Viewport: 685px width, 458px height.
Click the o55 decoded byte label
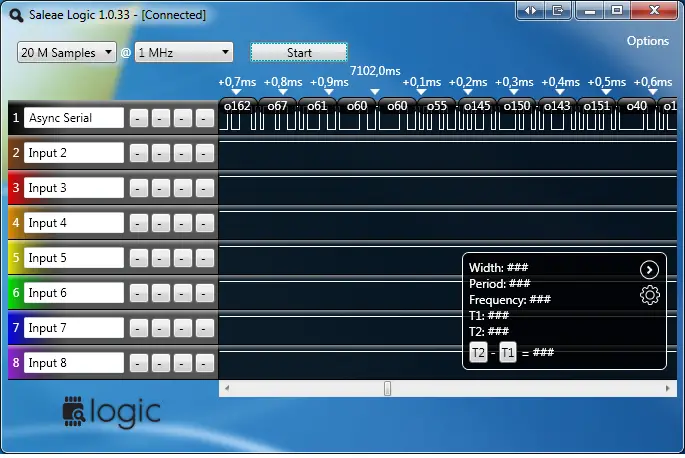click(x=437, y=106)
